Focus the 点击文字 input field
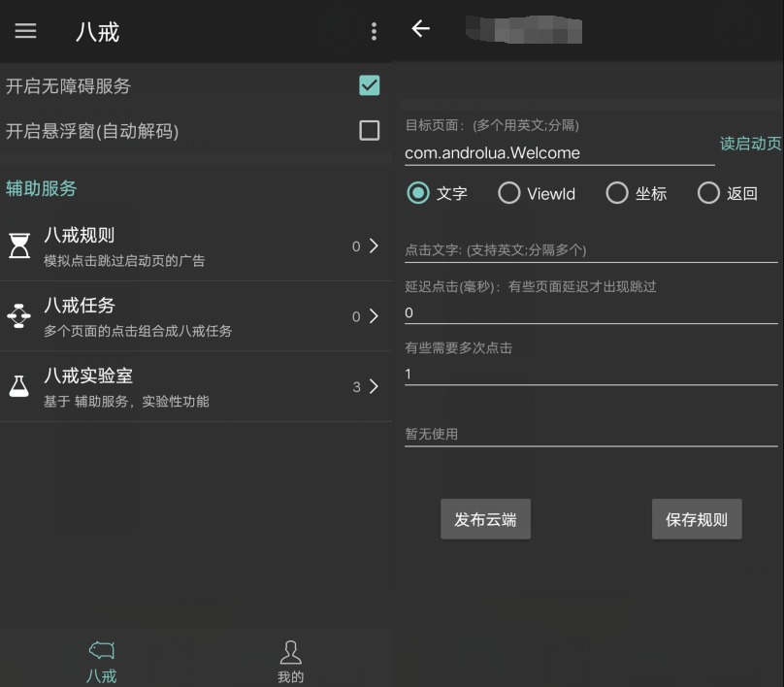This screenshot has height=687, width=784. point(590,250)
